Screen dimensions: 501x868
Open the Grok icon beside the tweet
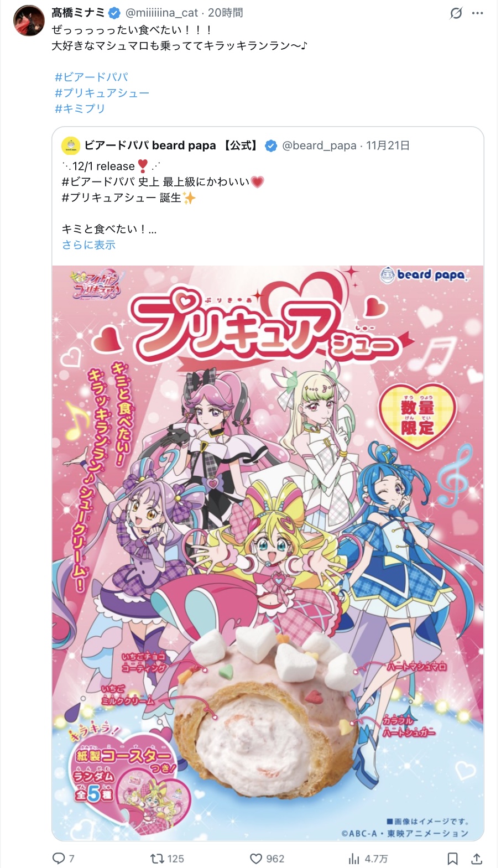[x=456, y=13]
